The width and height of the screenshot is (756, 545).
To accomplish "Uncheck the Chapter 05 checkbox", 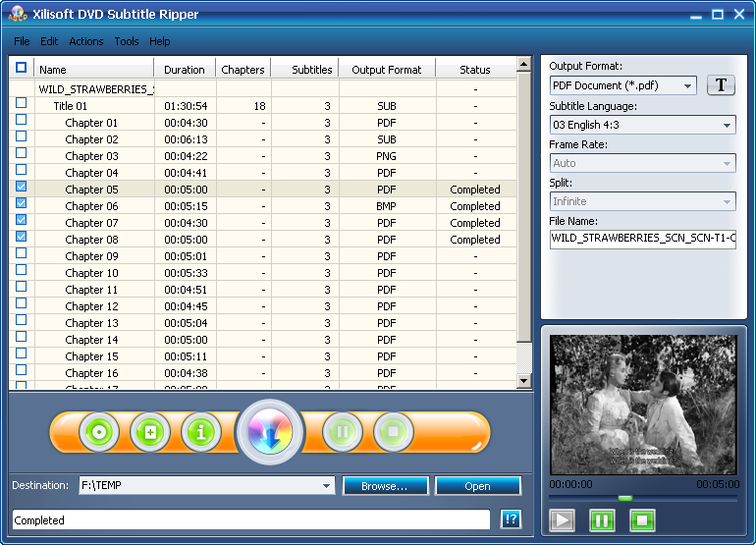I will click(22, 187).
